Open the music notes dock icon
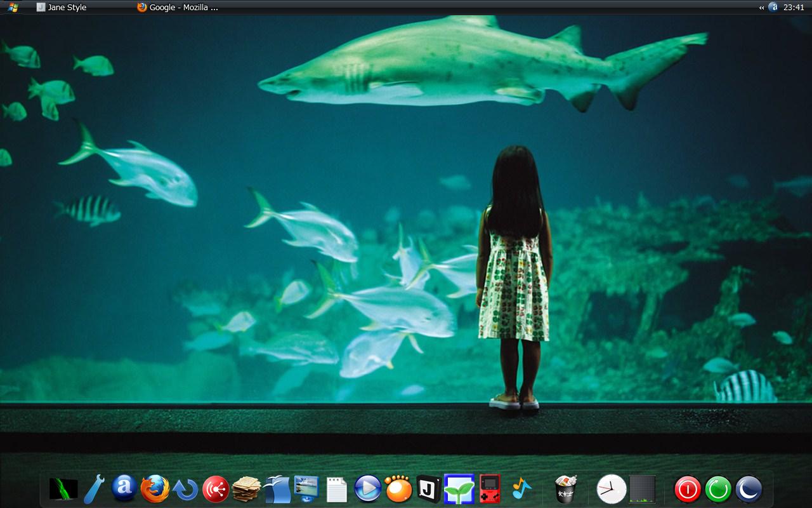 coord(520,488)
